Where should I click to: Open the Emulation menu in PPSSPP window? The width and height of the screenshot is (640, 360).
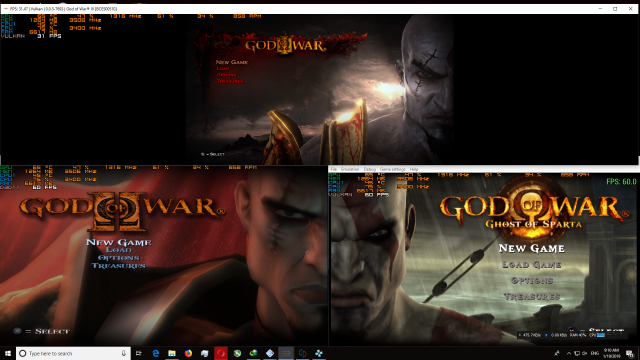350,169
